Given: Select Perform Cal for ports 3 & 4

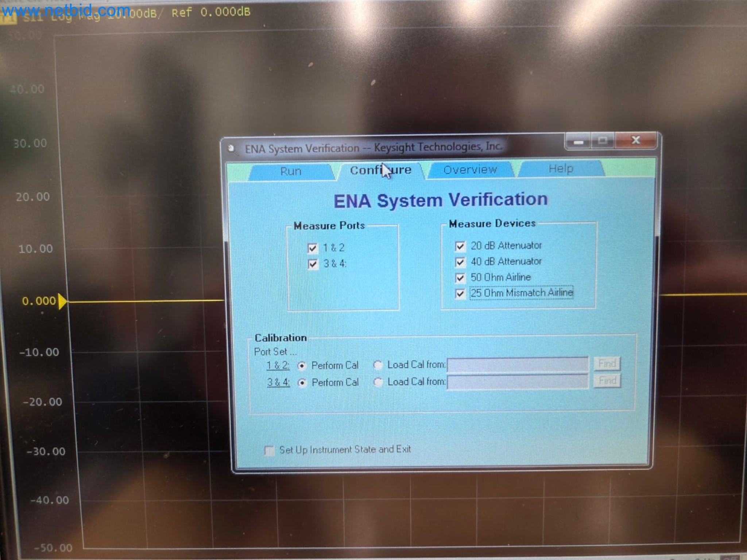Looking at the screenshot, I should pyautogui.click(x=302, y=383).
